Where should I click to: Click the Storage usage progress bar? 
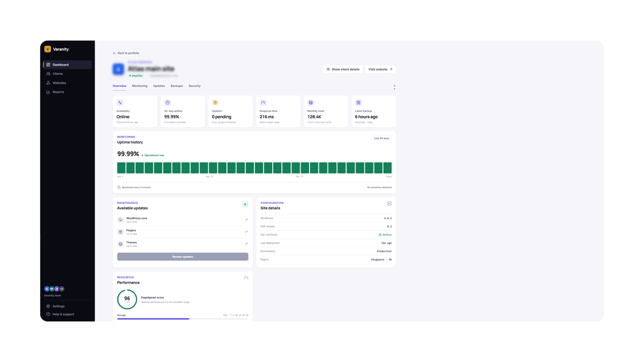182,319
